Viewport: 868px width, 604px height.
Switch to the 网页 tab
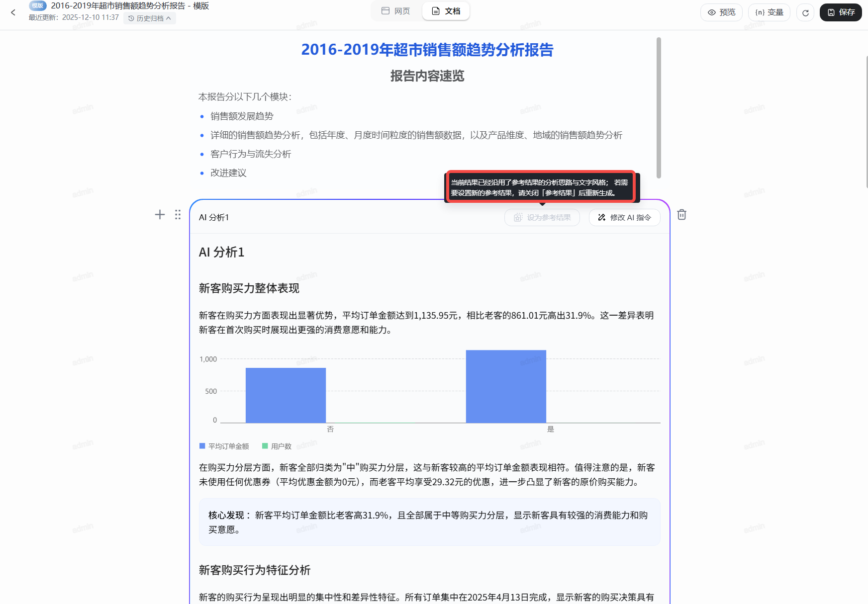396,11
